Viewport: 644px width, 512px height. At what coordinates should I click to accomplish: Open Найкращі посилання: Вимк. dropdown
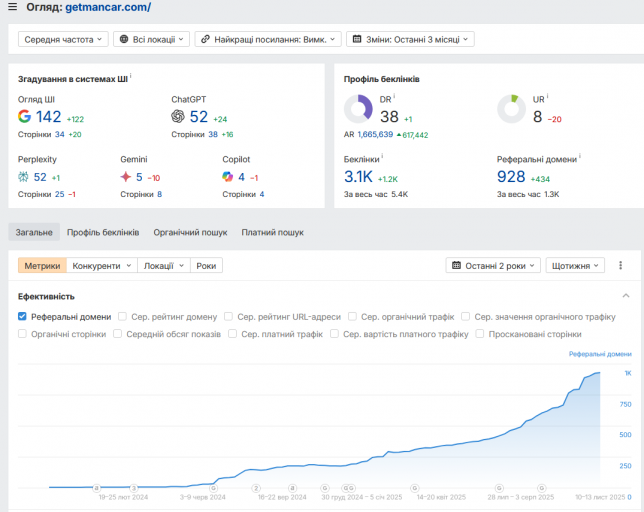click(x=268, y=39)
